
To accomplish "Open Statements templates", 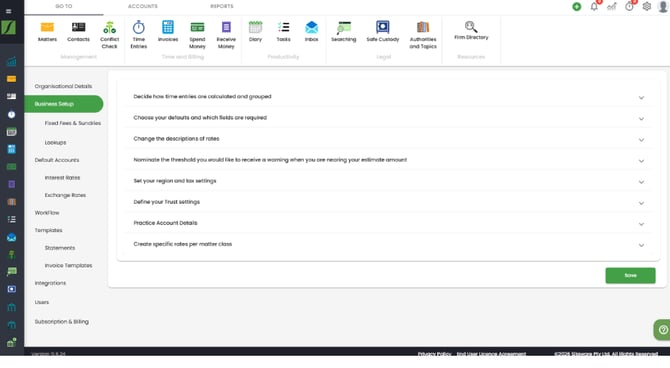I will (x=60, y=248).
